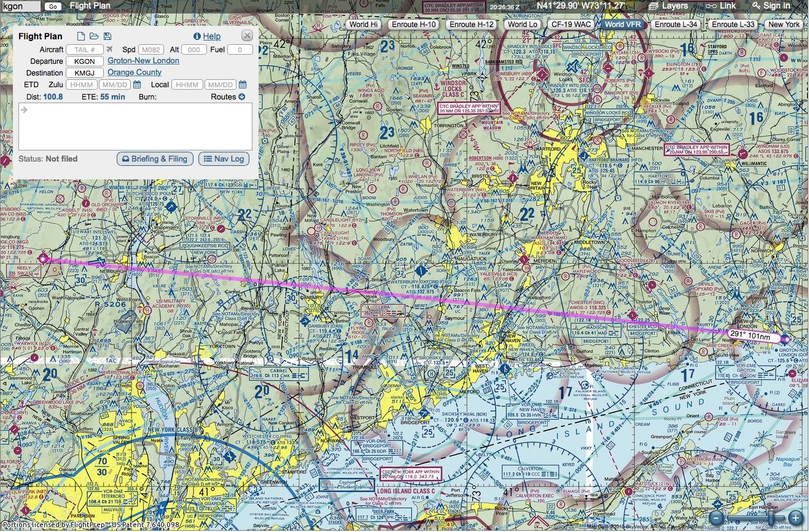
Task: Click the aircraft TAIL # field
Action: (x=85, y=50)
